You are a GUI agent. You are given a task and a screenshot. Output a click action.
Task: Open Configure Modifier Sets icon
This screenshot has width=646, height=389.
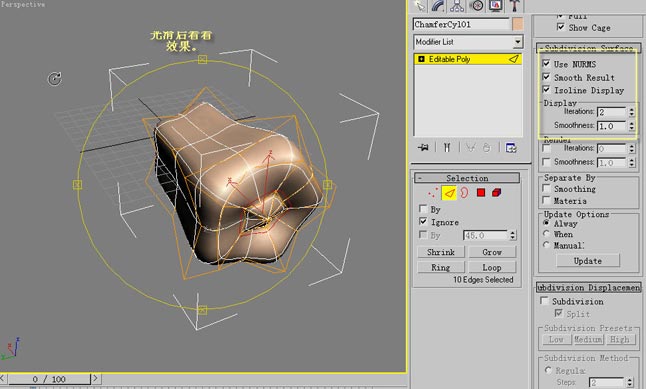[x=511, y=148]
